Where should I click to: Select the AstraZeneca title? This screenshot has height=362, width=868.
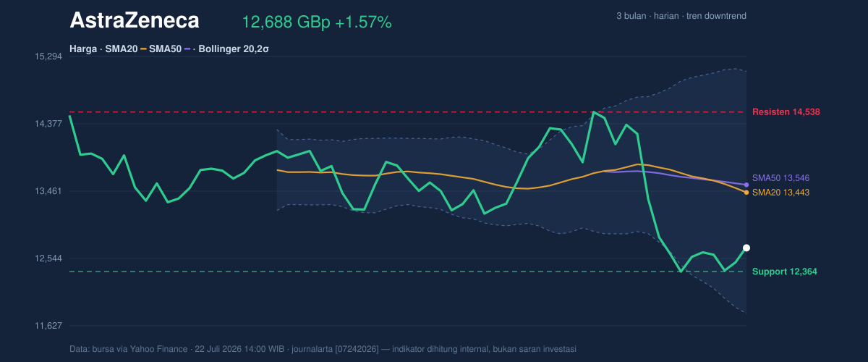134,21
